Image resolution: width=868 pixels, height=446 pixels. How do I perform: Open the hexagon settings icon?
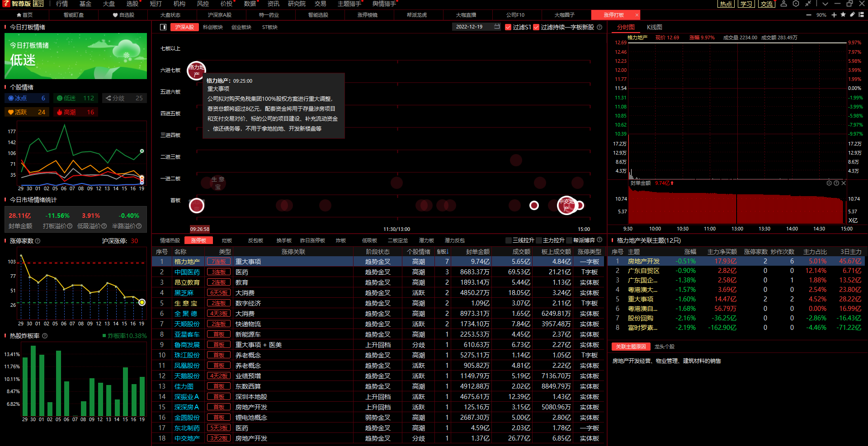tap(796, 4)
